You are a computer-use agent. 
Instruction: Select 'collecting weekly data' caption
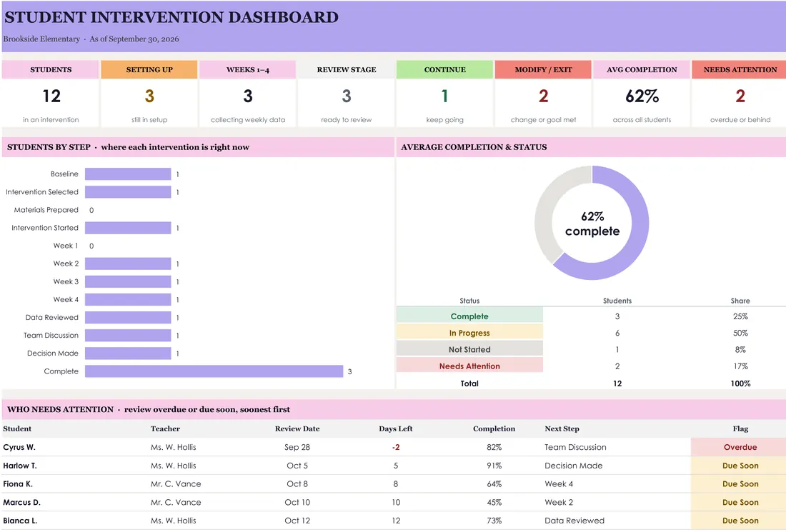248,120
